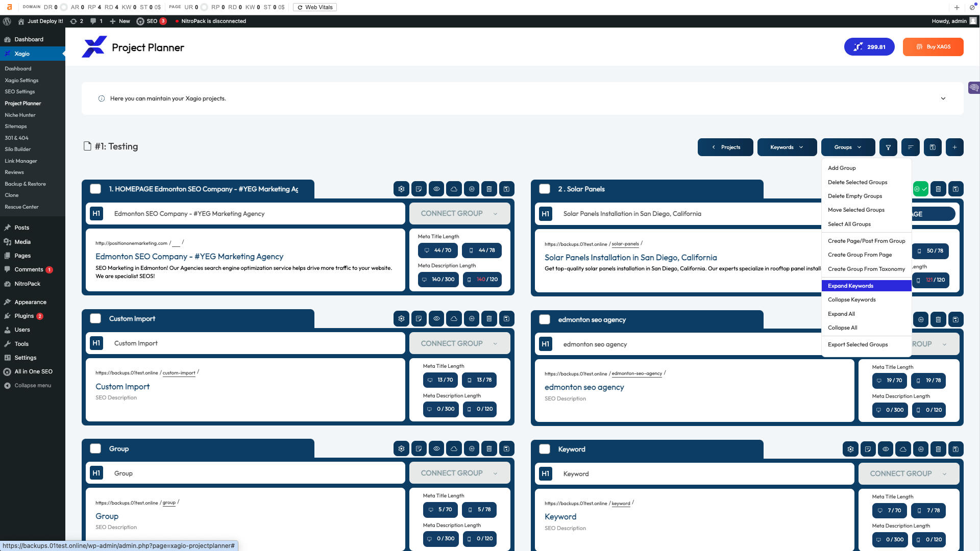Check the edmonton seo agency group checkbox

pos(545,319)
